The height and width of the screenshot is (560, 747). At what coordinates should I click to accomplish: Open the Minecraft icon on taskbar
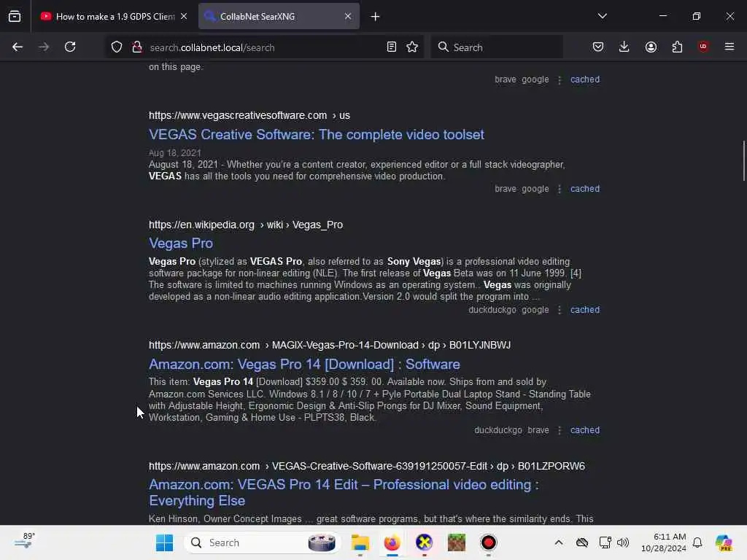pos(457,542)
